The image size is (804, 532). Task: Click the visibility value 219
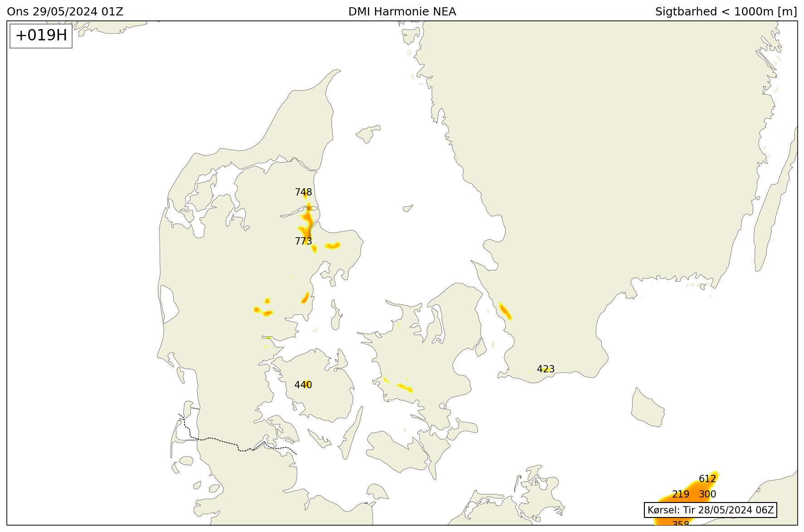click(681, 494)
